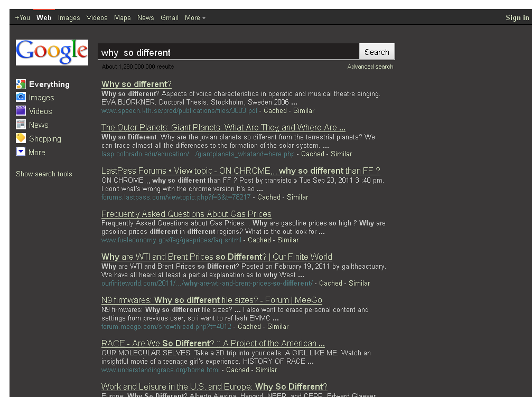Open 'The Outer Planets: Giant Planets' result
The width and height of the screenshot is (532, 397).
coord(223,127)
